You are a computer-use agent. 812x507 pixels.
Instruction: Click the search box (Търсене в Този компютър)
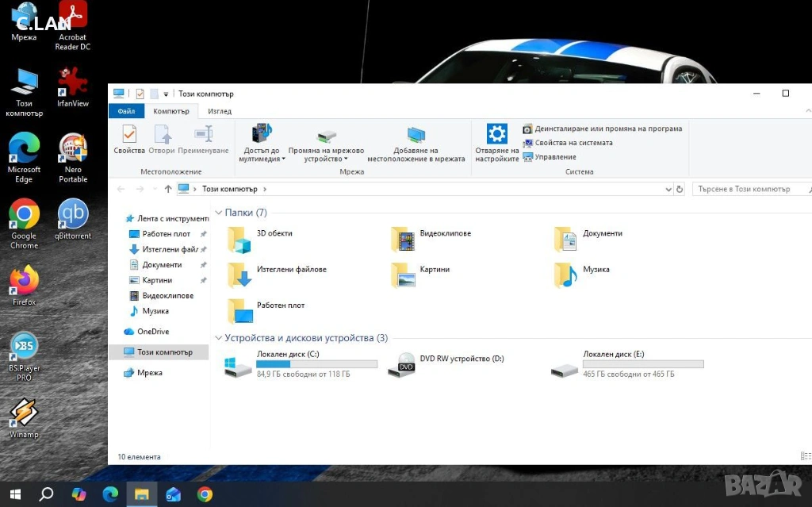click(x=745, y=189)
